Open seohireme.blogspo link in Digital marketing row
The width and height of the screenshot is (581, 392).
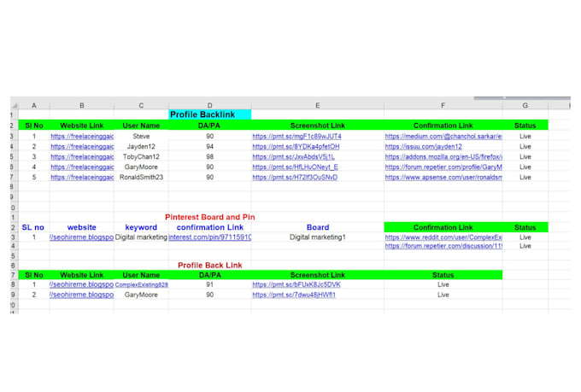click(x=81, y=237)
